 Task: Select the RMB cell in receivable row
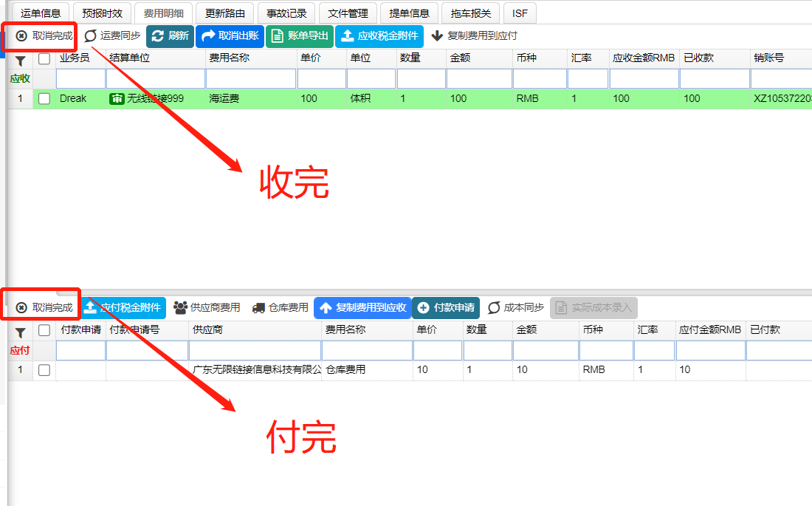point(540,98)
